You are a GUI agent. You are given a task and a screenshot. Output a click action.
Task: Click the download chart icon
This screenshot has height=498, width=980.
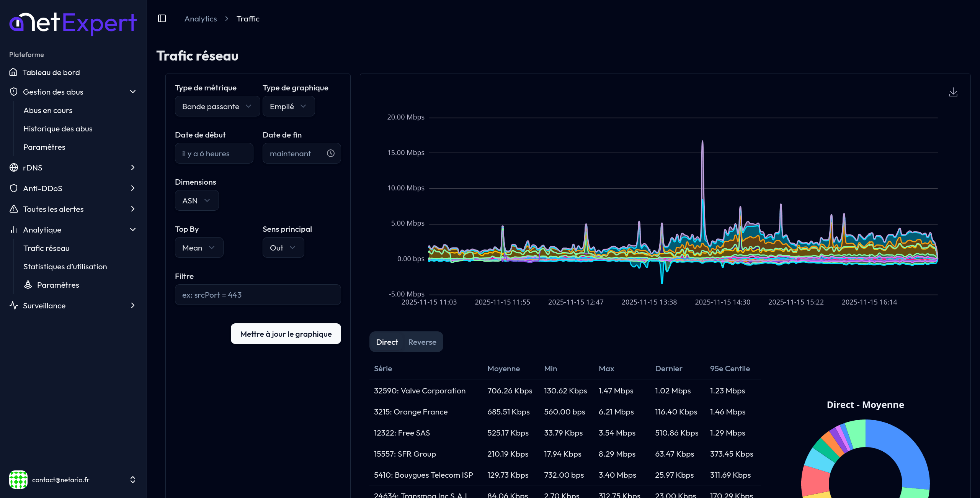(953, 92)
